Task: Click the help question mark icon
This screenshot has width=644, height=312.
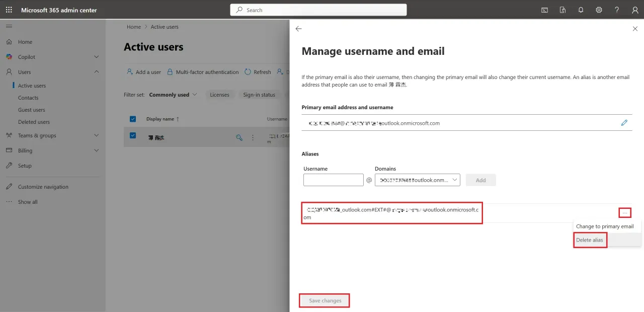Action: [617, 10]
